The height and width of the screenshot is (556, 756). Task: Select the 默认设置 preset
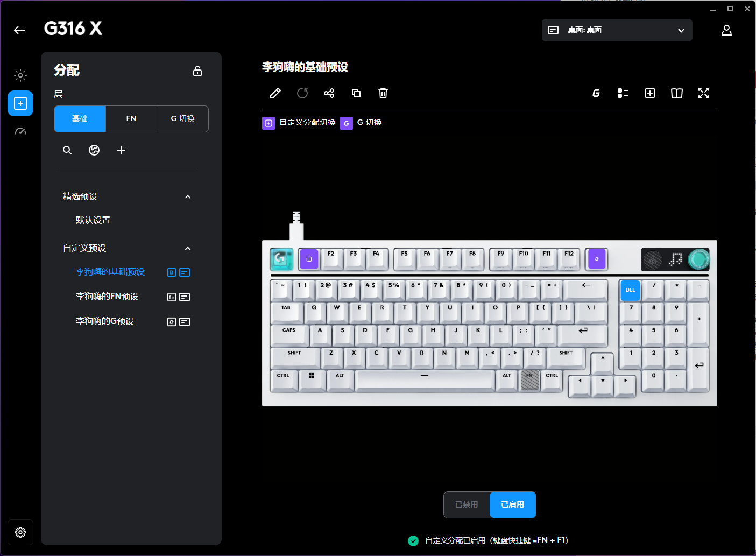pyautogui.click(x=93, y=220)
